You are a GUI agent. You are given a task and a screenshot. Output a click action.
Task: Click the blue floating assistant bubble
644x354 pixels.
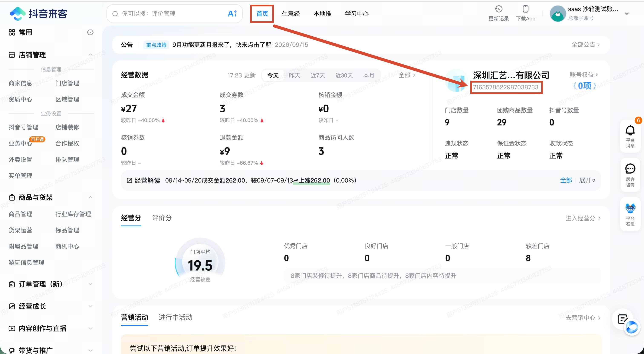pos(632,328)
